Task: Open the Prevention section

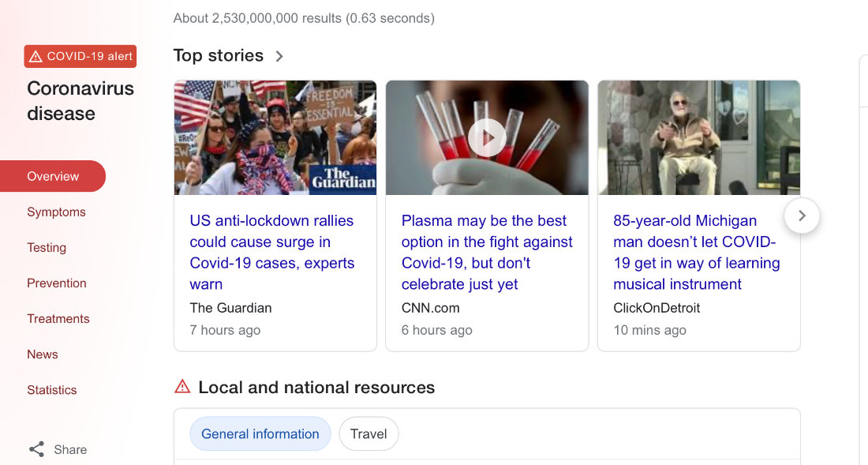Action: (x=57, y=283)
